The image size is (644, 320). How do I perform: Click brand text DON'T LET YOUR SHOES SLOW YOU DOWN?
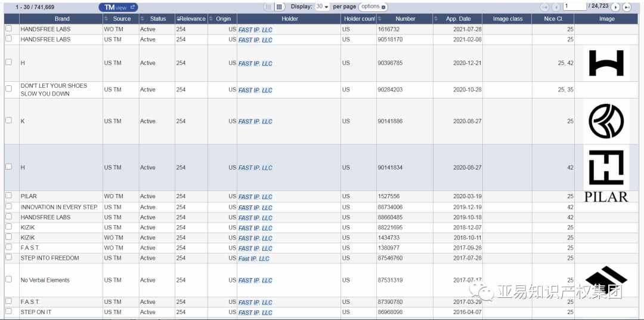(54, 90)
